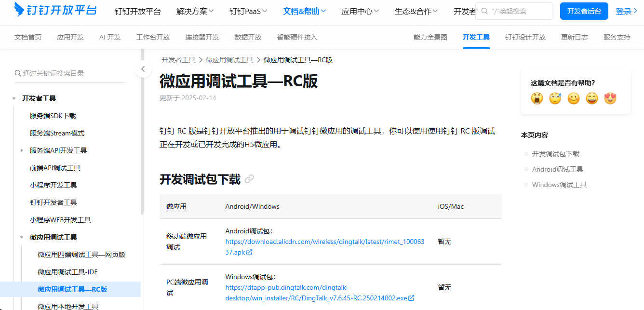Click the magnifier icon in directory search
The height and width of the screenshot is (310, 644).
coord(18,73)
